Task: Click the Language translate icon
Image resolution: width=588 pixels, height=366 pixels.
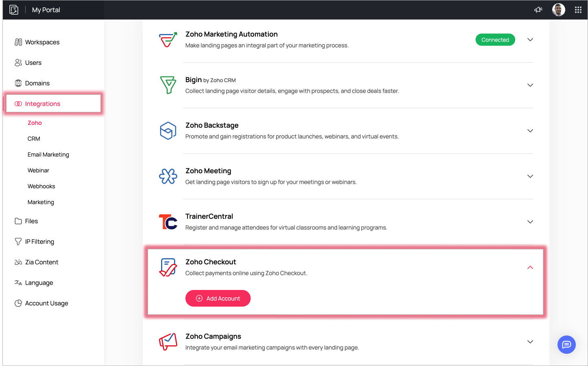Action: pyautogui.click(x=18, y=283)
